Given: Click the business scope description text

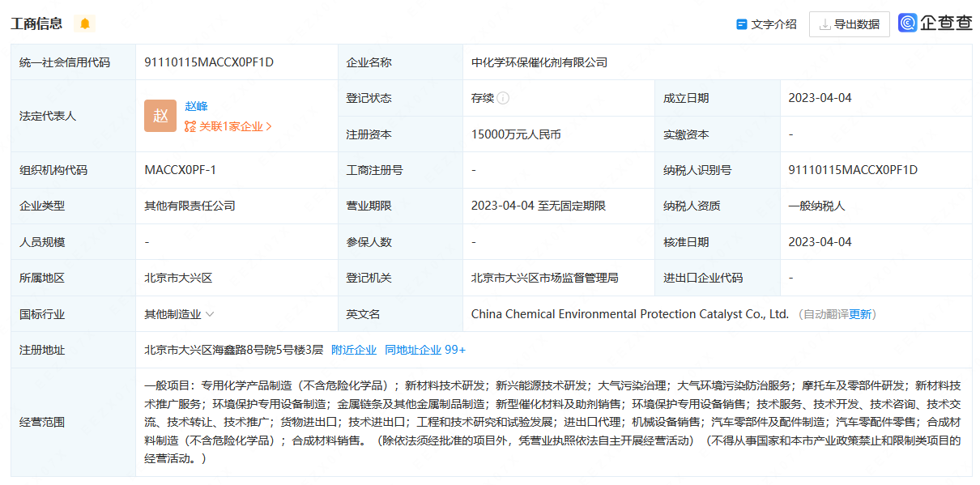Looking at the screenshot, I should tap(553, 422).
